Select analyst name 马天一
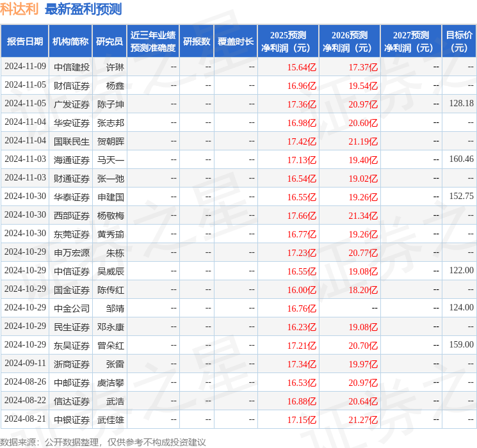 coord(111,159)
